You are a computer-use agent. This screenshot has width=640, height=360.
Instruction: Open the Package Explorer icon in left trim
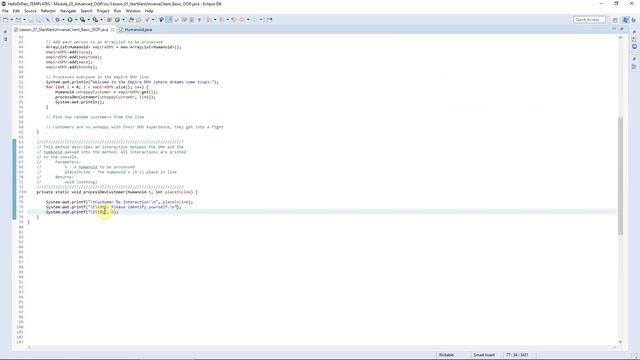(x=5, y=39)
